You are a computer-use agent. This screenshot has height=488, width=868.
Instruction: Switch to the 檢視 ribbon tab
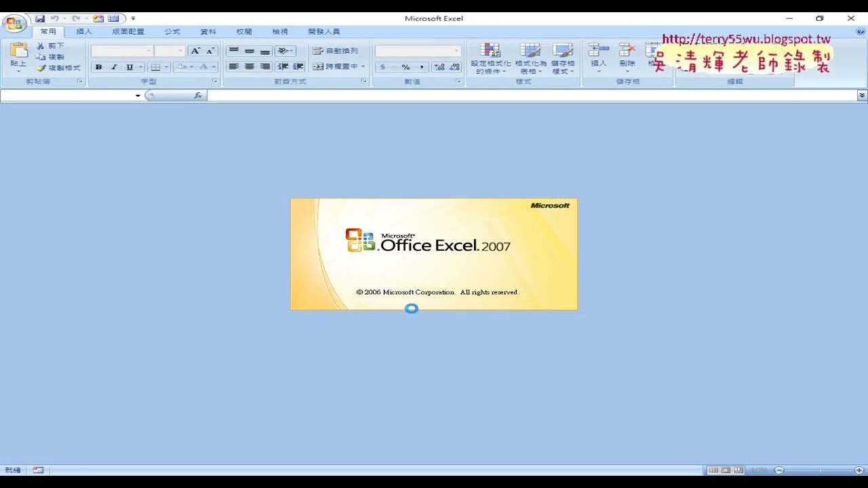click(280, 32)
